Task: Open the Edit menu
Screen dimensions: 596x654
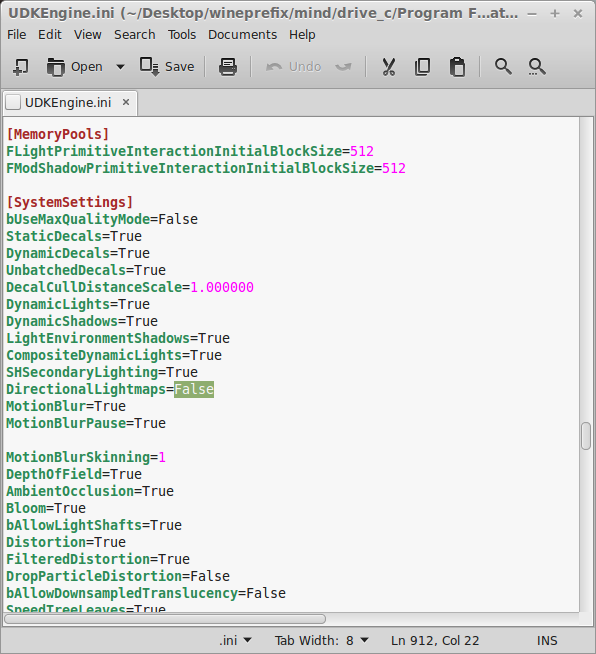Action: (x=50, y=35)
